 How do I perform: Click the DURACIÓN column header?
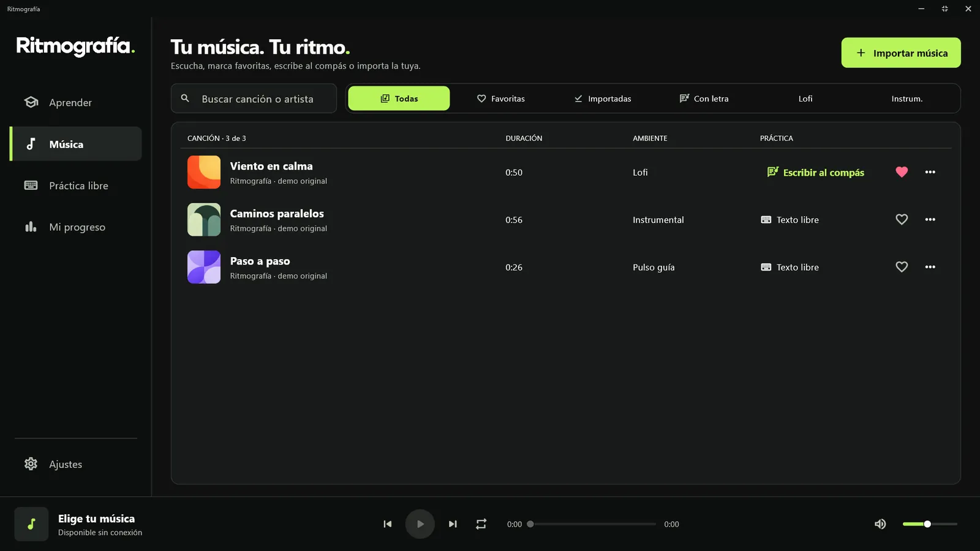(524, 138)
